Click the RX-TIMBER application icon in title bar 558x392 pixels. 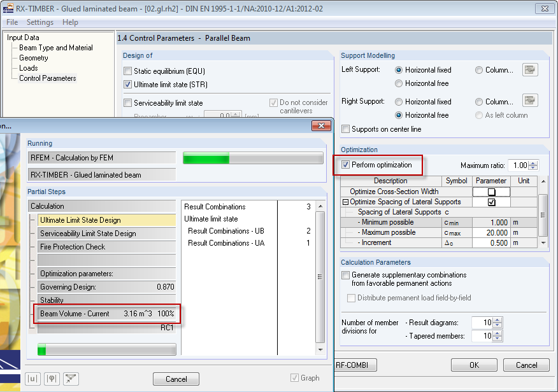pyautogui.click(x=8, y=8)
